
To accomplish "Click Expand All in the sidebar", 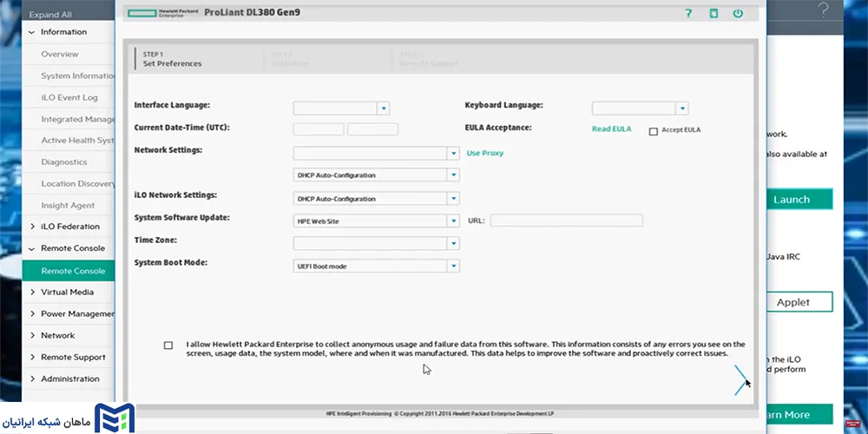I will click(x=50, y=15).
